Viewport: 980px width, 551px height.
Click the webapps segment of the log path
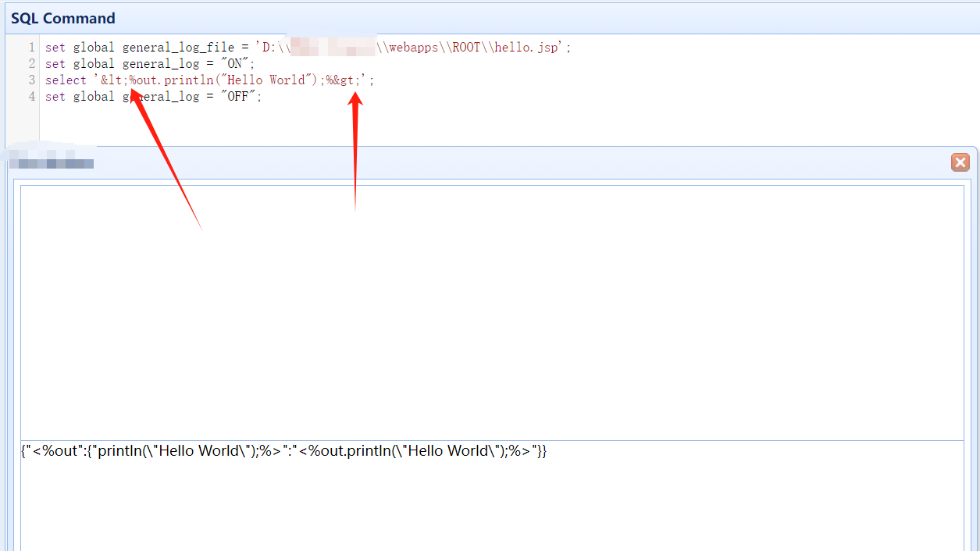point(413,48)
